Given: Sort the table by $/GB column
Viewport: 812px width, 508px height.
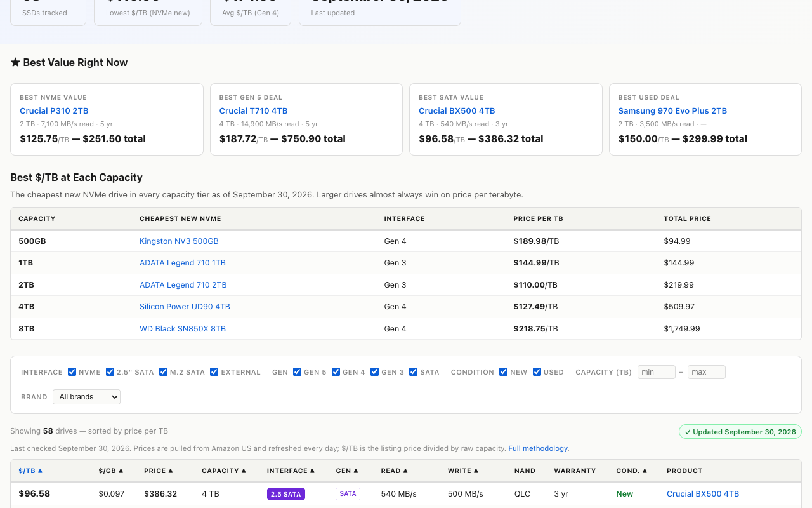Looking at the screenshot, I should [111, 471].
